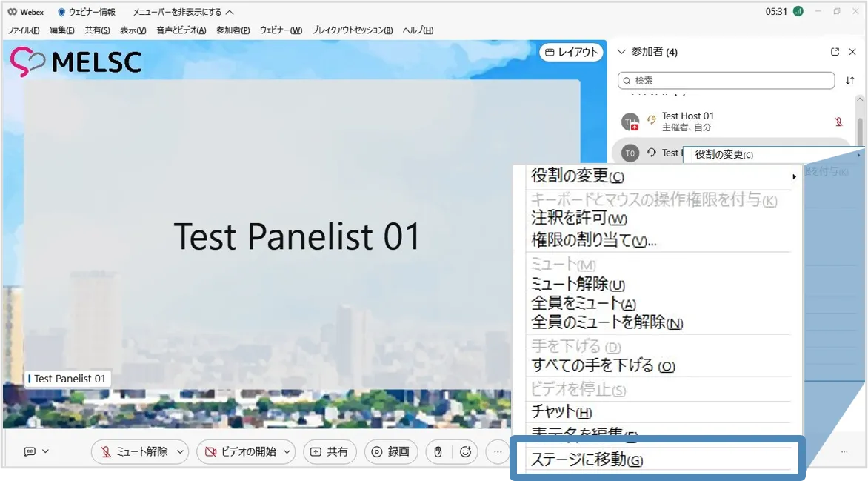
Task: Expand the video options arrow beside ビデオの開始
Action: pos(287,451)
